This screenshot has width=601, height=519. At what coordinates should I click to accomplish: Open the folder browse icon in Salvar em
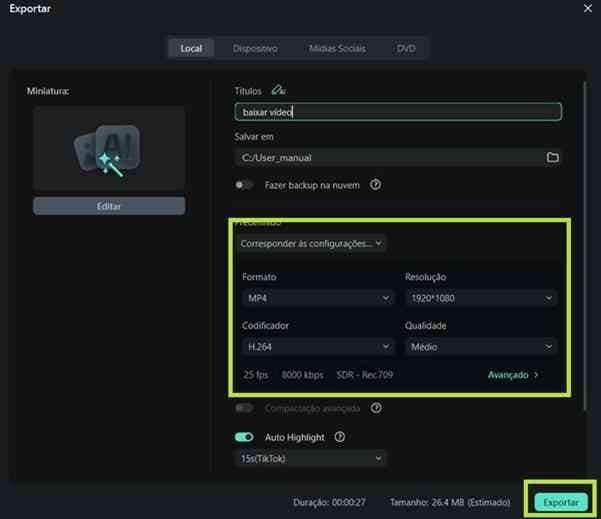(552, 157)
